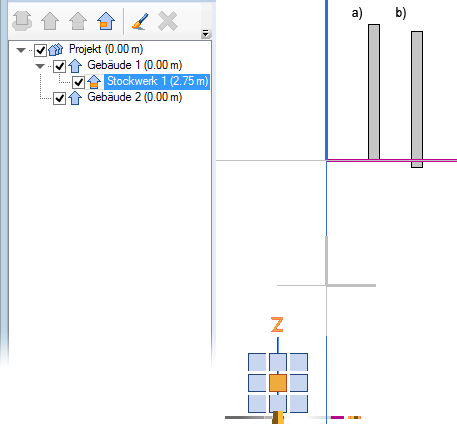Image resolution: width=457 pixels, height=424 pixels.
Task: Collapse the Gebäude 1 tree node
Action: [40, 66]
